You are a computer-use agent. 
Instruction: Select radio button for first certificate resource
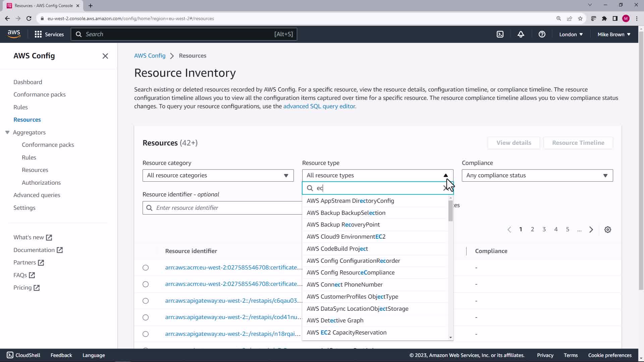[x=146, y=267]
